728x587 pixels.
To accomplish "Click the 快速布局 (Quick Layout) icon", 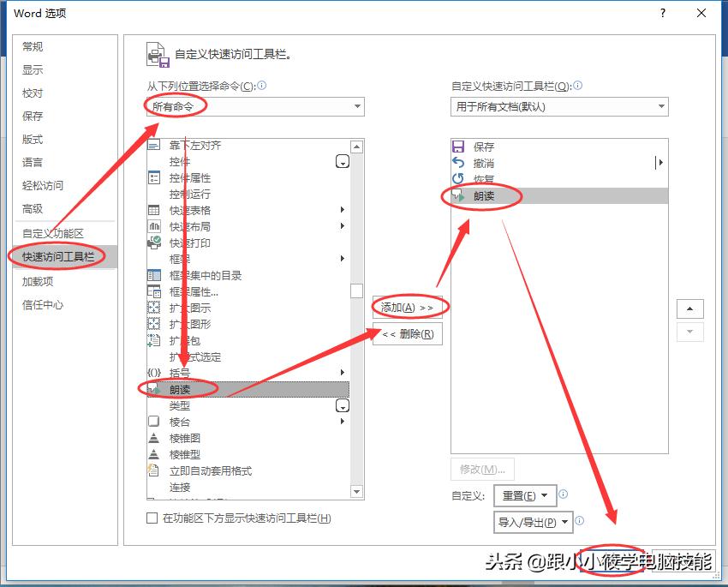I will (159, 226).
